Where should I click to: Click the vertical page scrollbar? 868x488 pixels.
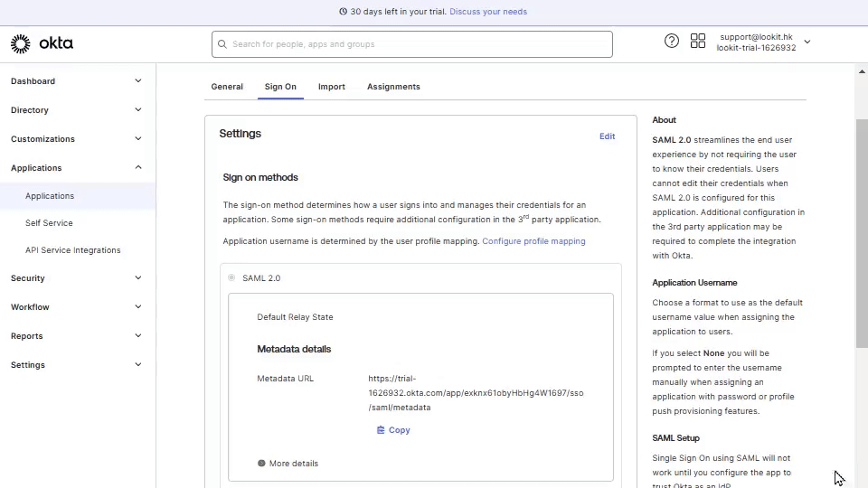pos(861,230)
